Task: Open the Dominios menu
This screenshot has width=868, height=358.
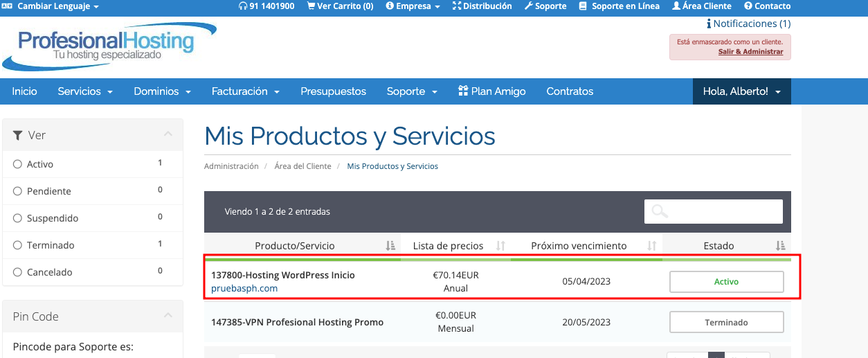Action: [162, 91]
